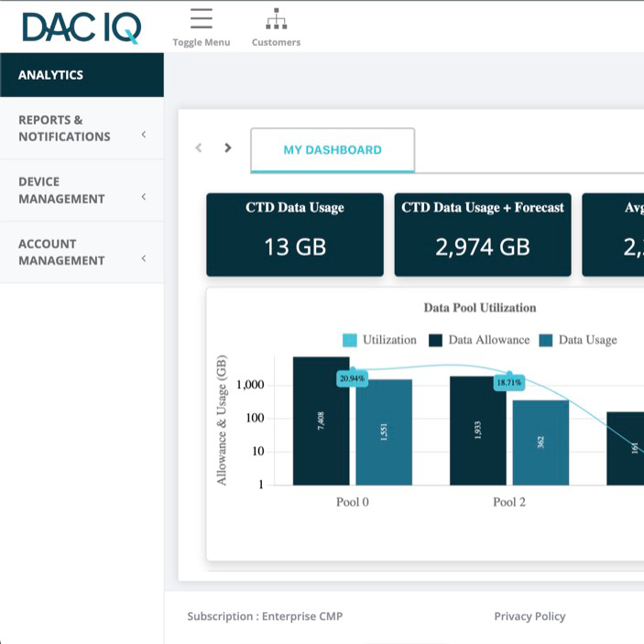Expand Device Management chevron
The width and height of the screenshot is (644, 644).
coord(144,197)
